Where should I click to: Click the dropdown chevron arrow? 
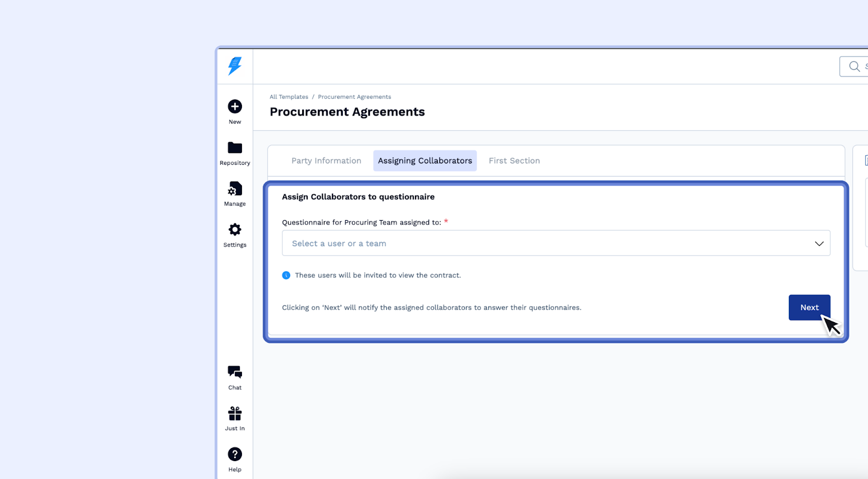(819, 244)
